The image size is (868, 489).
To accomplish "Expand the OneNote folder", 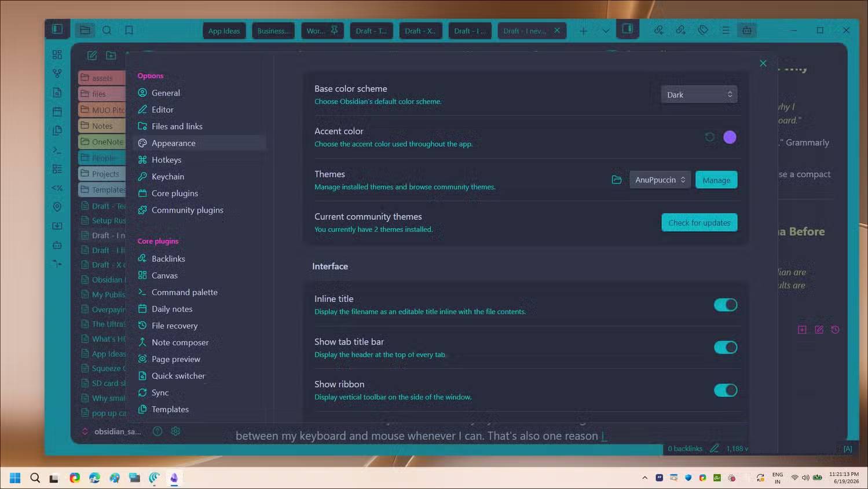I will coord(102,141).
